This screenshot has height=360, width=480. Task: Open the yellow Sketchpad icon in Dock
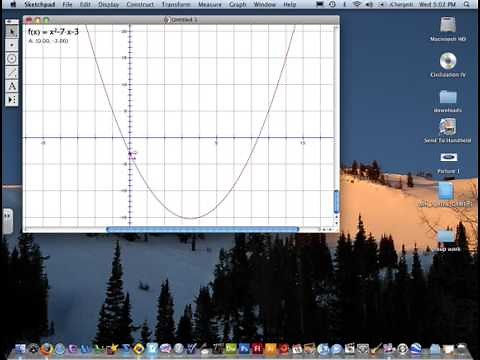[x=139, y=349]
